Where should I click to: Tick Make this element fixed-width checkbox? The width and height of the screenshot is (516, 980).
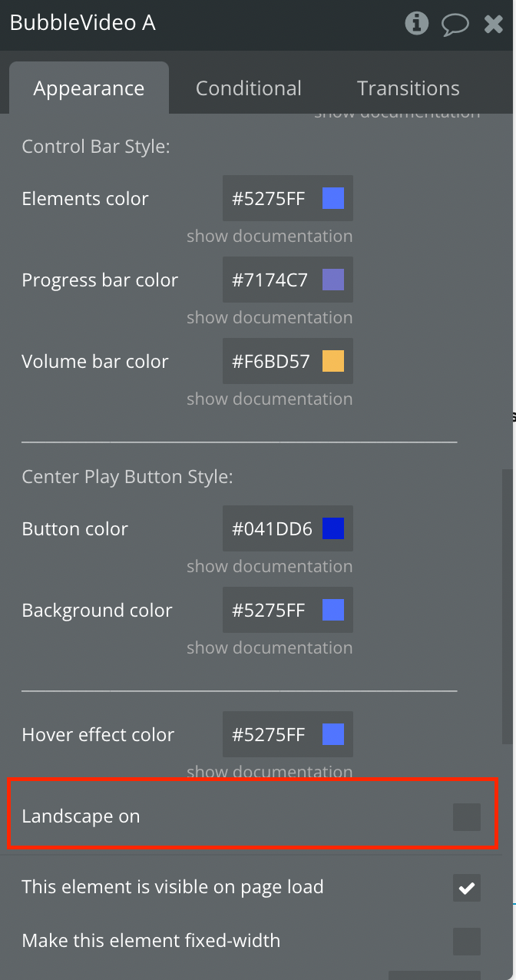[x=466, y=942]
